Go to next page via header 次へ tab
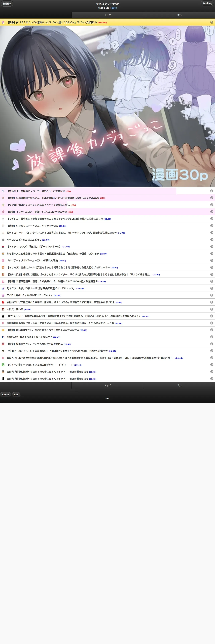Image resolution: width=215 pixels, height=644 pixels. click(179, 15)
